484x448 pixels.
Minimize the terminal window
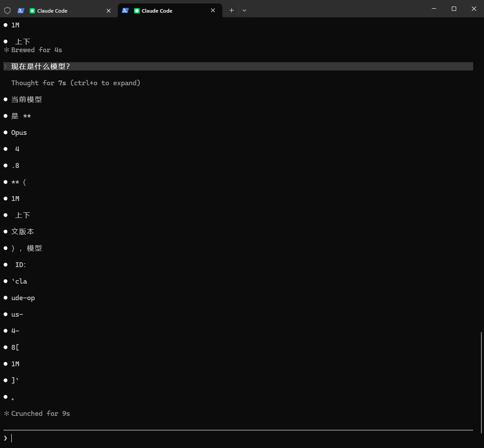point(434,9)
